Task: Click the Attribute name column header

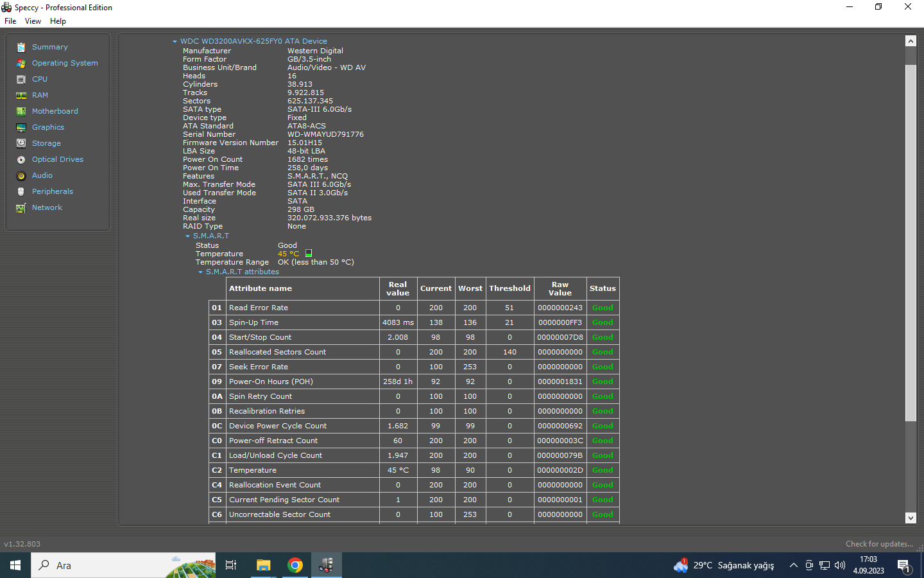Action: [303, 288]
